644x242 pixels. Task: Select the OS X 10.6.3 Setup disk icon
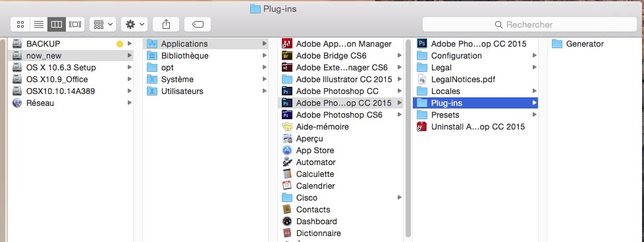click(17, 67)
